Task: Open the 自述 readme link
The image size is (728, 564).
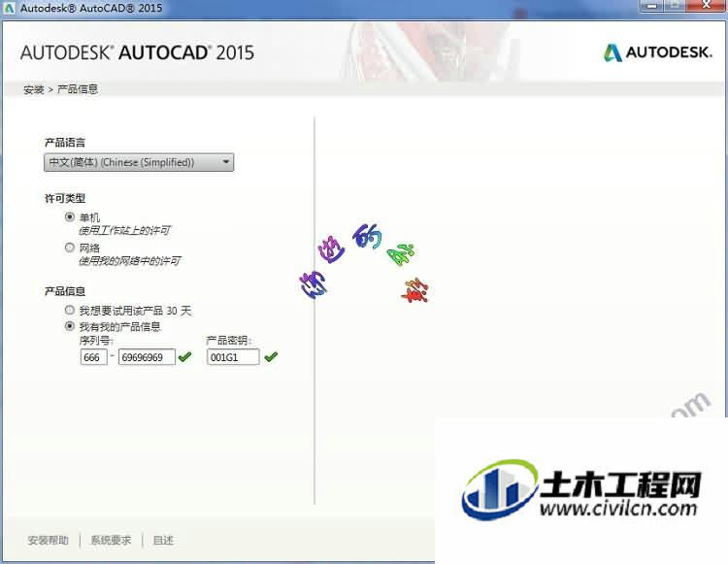Action: click(163, 541)
